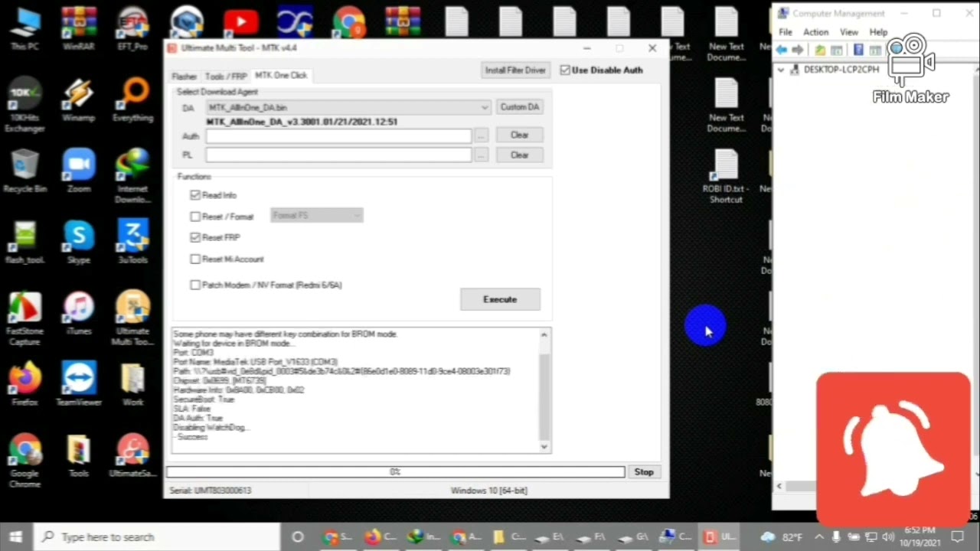Open the Format FS dropdown
The height and width of the screenshot is (551, 980).
pyautogui.click(x=316, y=216)
